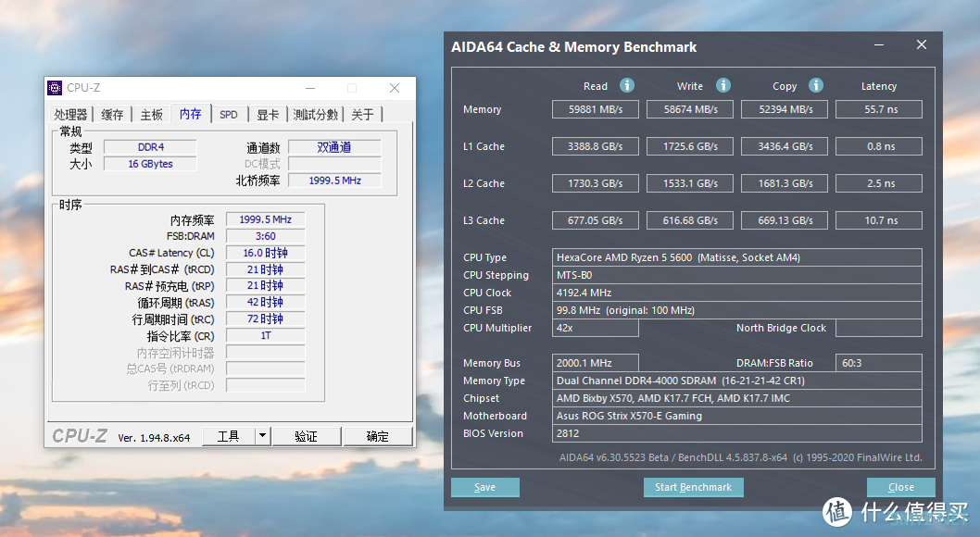Viewport: 980px width, 537px height.
Task: Switch to the 缓存 tab in CPU-Z
Action: tap(112, 114)
